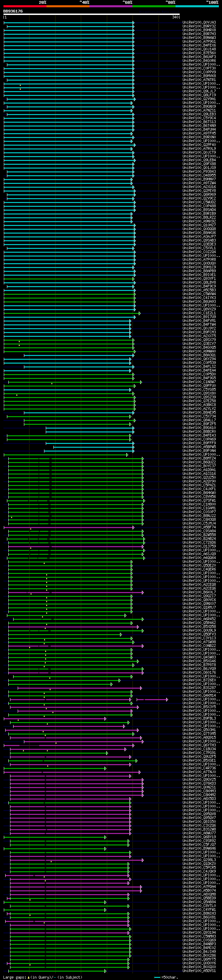Open hit UniRef100_B9RY32
Image resolution: width=222 pixels, height=980 pixels.
pyautogui.click(x=199, y=26)
